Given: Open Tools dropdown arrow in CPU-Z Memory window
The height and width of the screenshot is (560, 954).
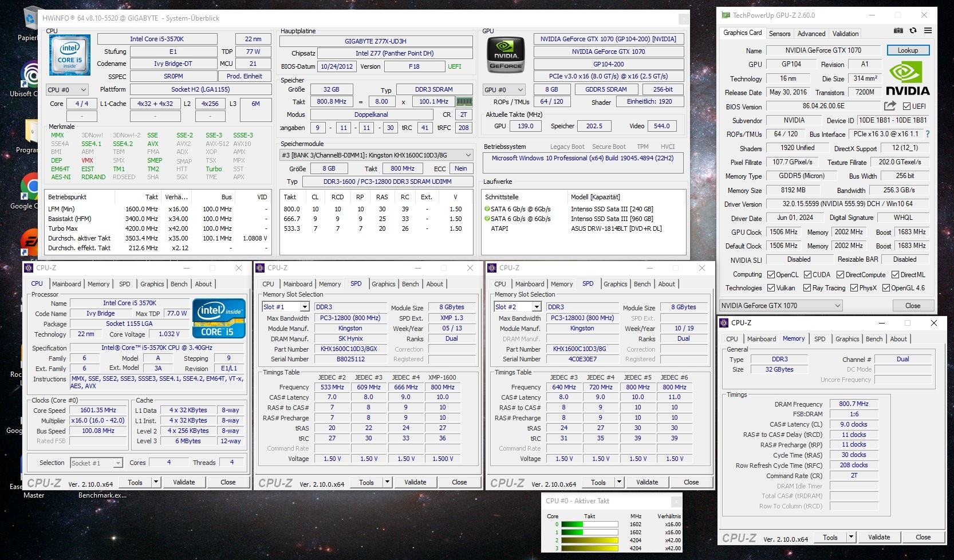Looking at the screenshot, I should (x=851, y=537).
